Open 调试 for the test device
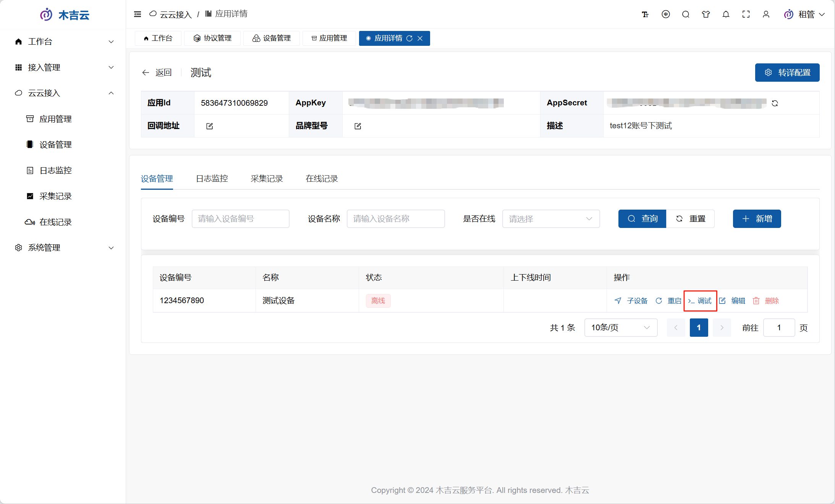Screen dimensions: 835x504 click(700, 301)
